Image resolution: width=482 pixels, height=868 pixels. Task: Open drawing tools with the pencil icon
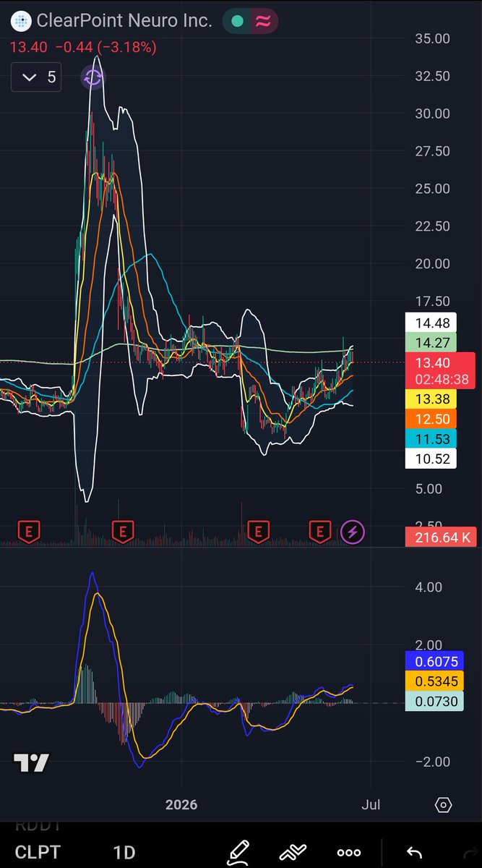[239, 852]
